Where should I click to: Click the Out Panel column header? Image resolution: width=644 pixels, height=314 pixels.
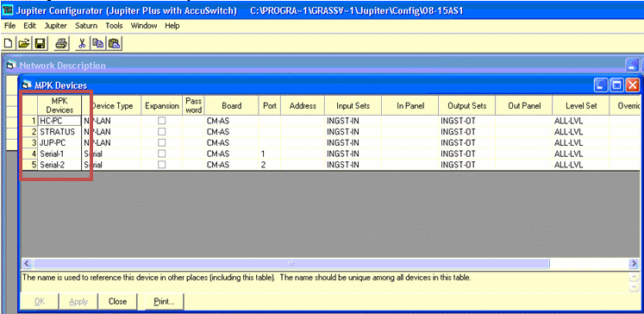coord(524,105)
